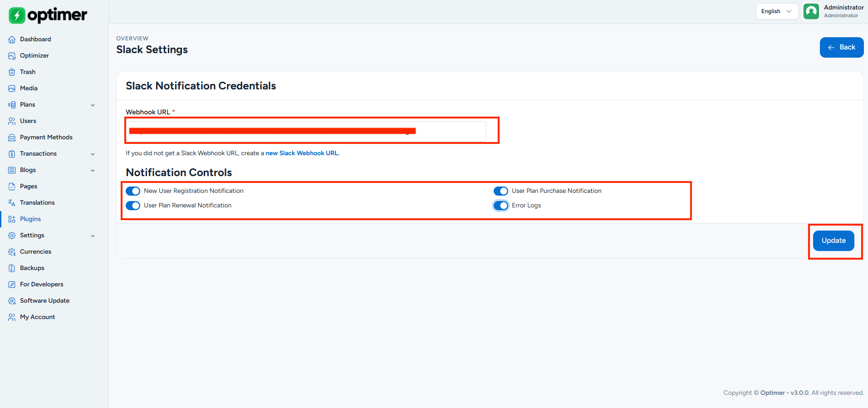
Task: Click the Plans coins icon
Action: tap(12, 105)
